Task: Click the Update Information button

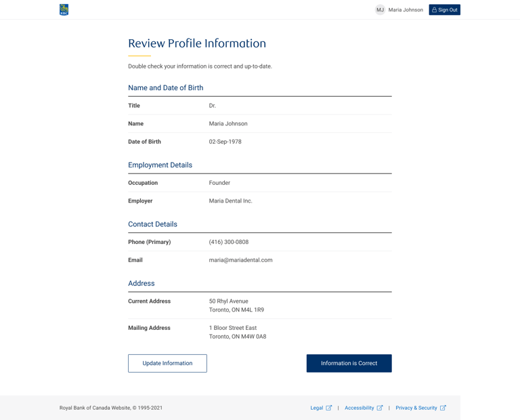Action: (x=167, y=363)
